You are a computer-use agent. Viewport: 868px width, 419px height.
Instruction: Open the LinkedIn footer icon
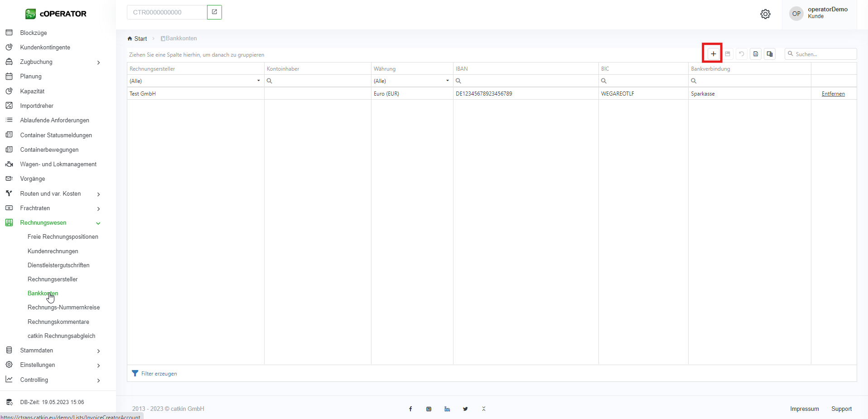(447, 409)
